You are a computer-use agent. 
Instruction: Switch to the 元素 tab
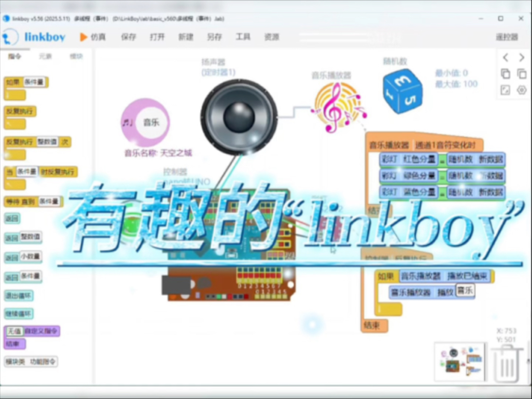pyautogui.click(x=45, y=56)
